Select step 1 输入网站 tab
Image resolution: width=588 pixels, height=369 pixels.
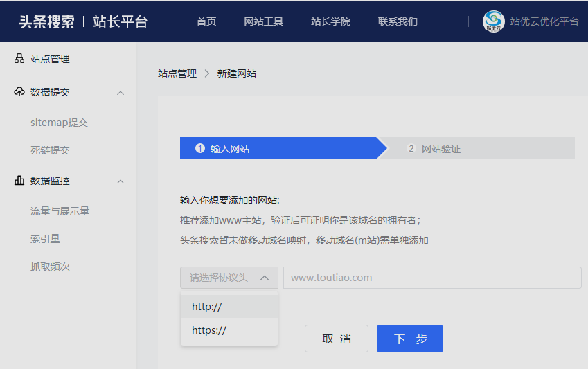tap(283, 148)
